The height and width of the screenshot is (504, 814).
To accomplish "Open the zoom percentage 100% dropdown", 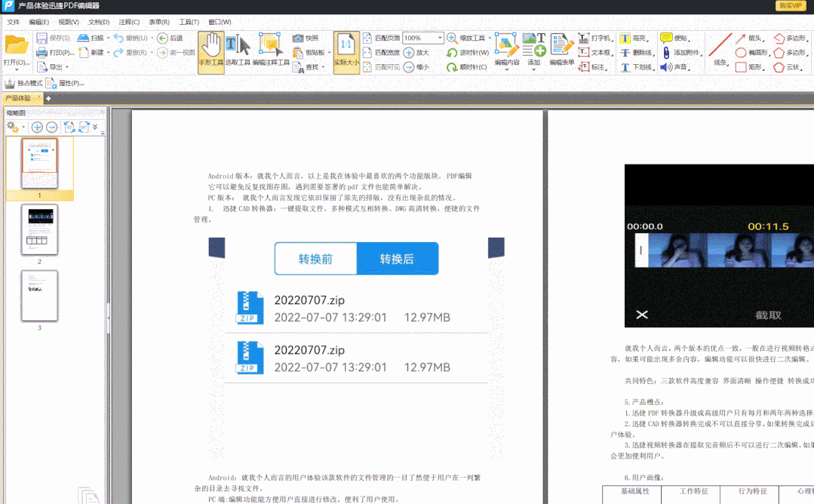I will [x=441, y=38].
